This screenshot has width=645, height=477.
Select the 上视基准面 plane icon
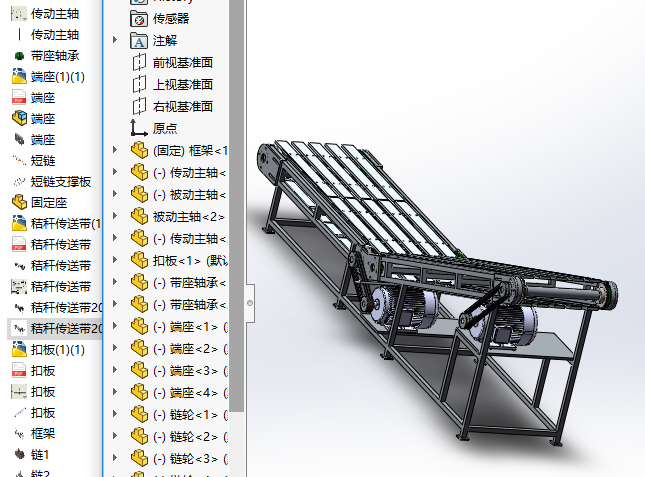click(x=139, y=85)
